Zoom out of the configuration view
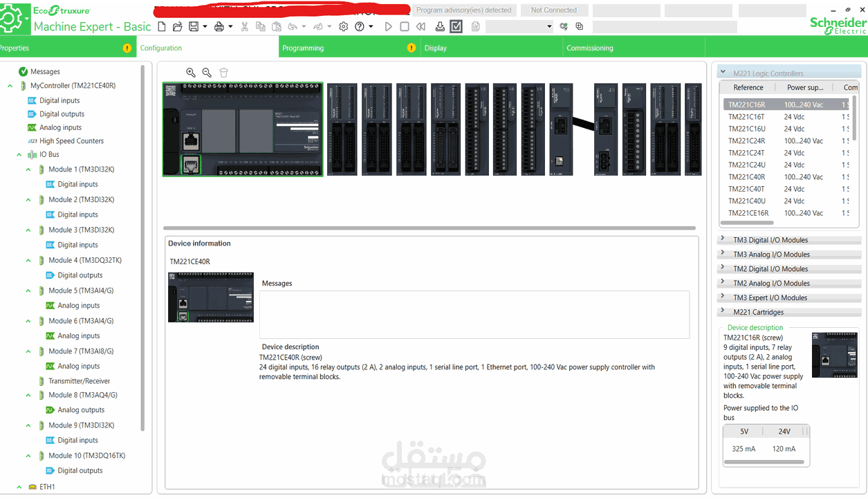Viewport: 868px width, 498px height. (207, 72)
